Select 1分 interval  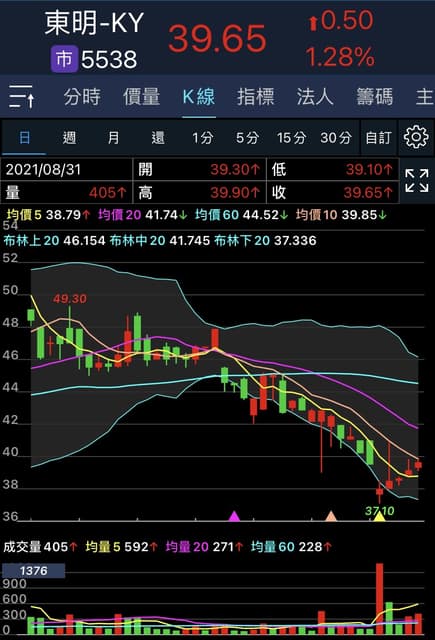click(x=203, y=138)
